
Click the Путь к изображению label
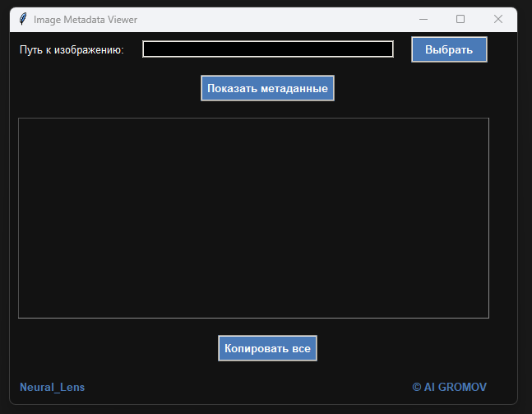72,50
